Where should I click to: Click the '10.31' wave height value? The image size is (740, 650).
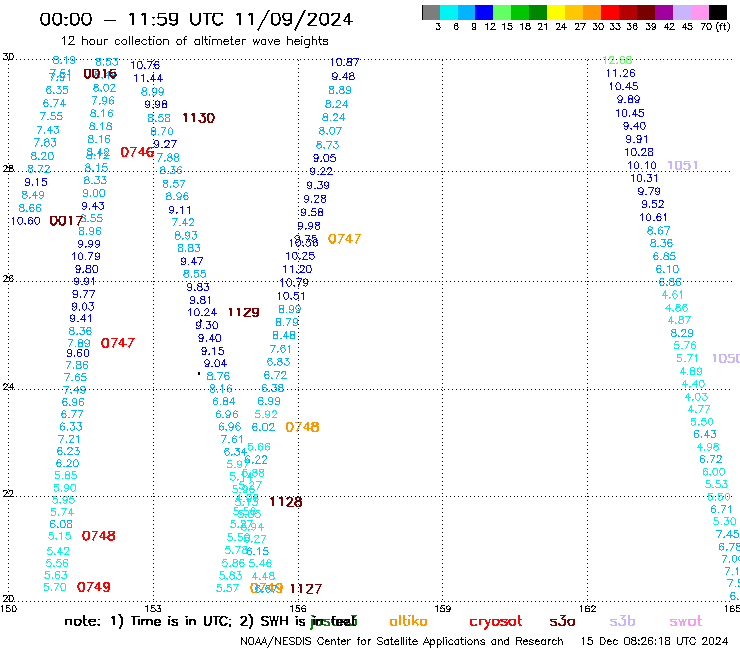644,178
